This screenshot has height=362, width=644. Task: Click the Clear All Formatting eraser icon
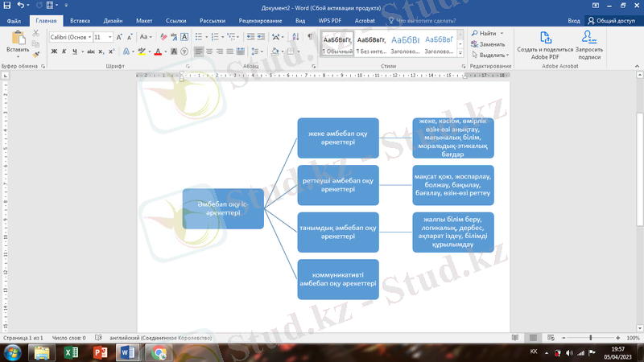coord(163,37)
